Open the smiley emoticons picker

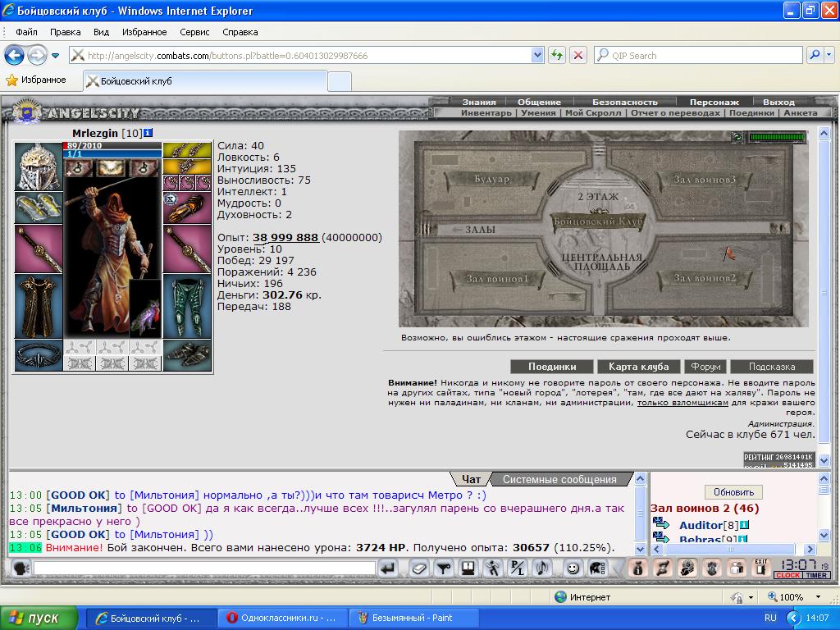[573, 568]
